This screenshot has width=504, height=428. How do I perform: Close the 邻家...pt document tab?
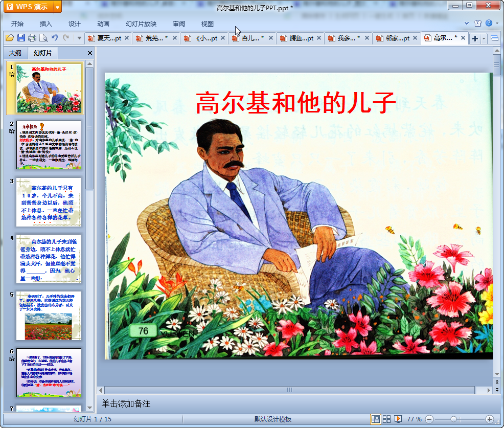[415, 38]
